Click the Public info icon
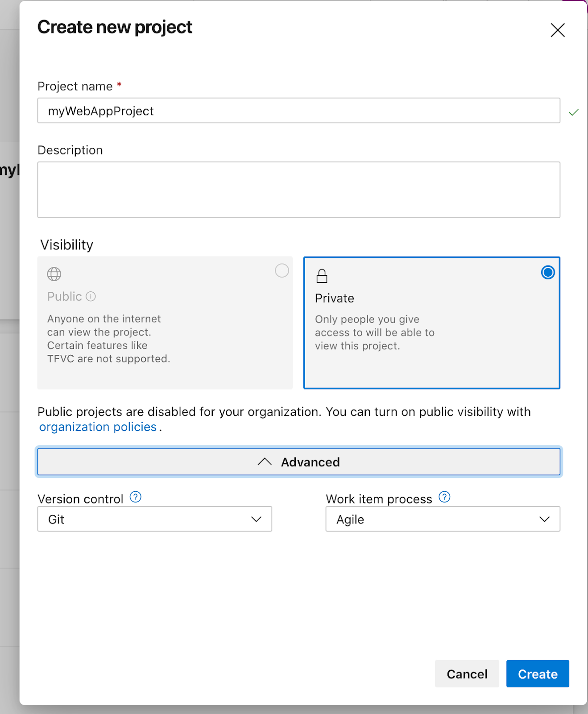The width and height of the screenshot is (588, 714). [91, 297]
